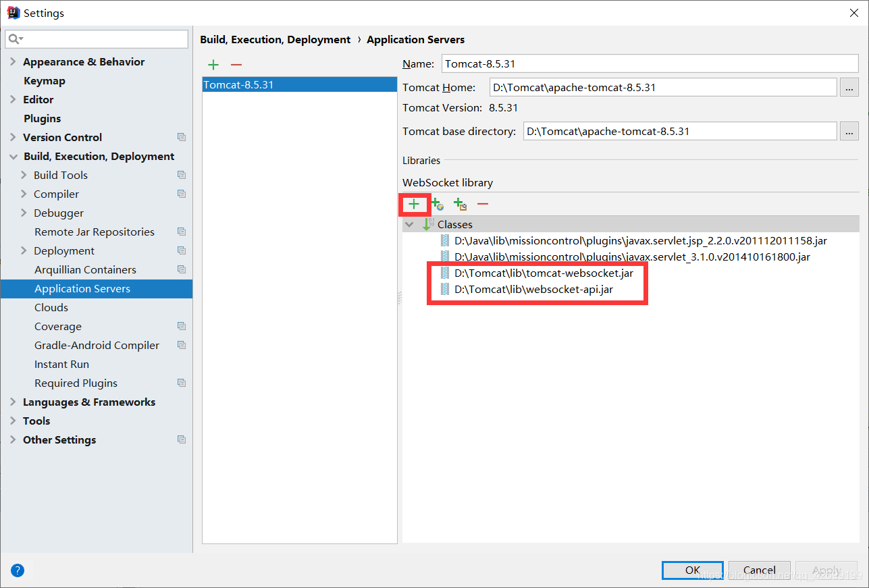The width and height of the screenshot is (869, 588).
Task: Select javax.servlet_3.1.0 jar entry
Action: point(632,257)
